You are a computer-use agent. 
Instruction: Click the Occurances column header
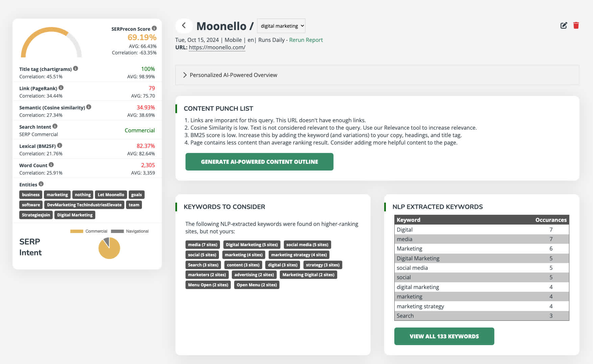tap(551, 219)
